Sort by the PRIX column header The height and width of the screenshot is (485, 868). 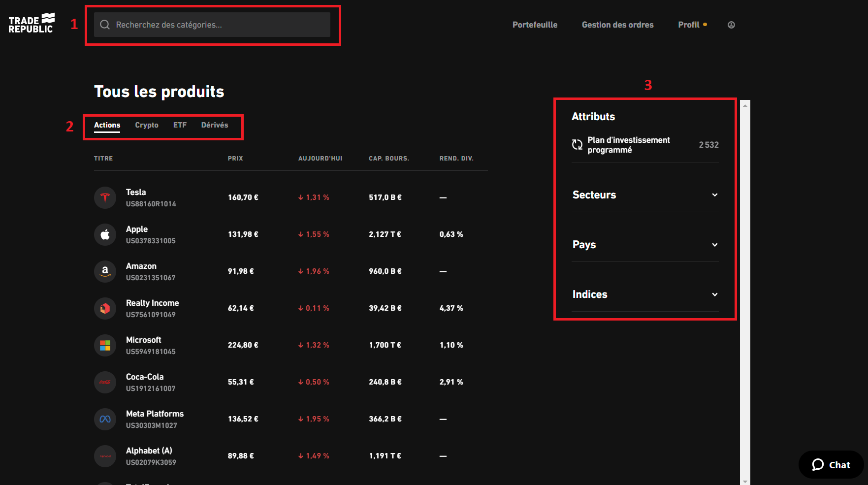pos(235,159)
